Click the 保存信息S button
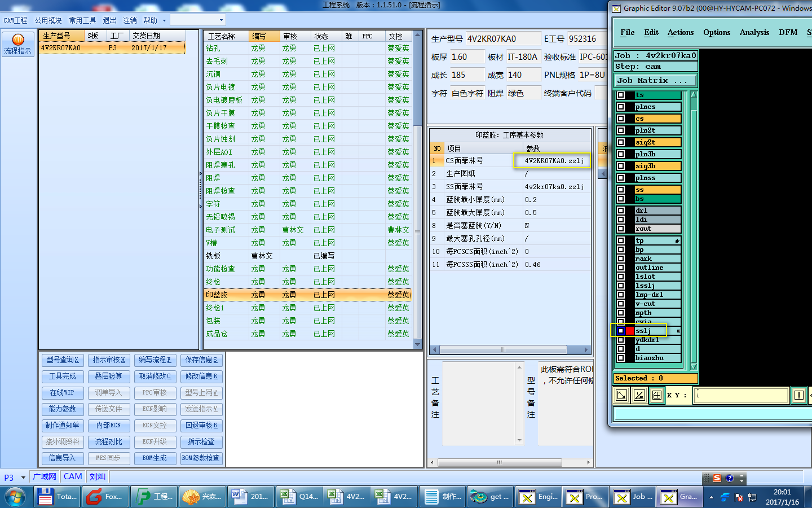 pos(201,360)
